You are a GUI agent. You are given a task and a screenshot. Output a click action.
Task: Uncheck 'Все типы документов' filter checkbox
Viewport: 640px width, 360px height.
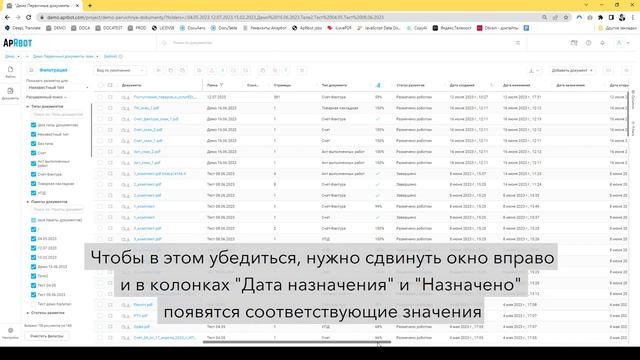[x=33, y=125]
